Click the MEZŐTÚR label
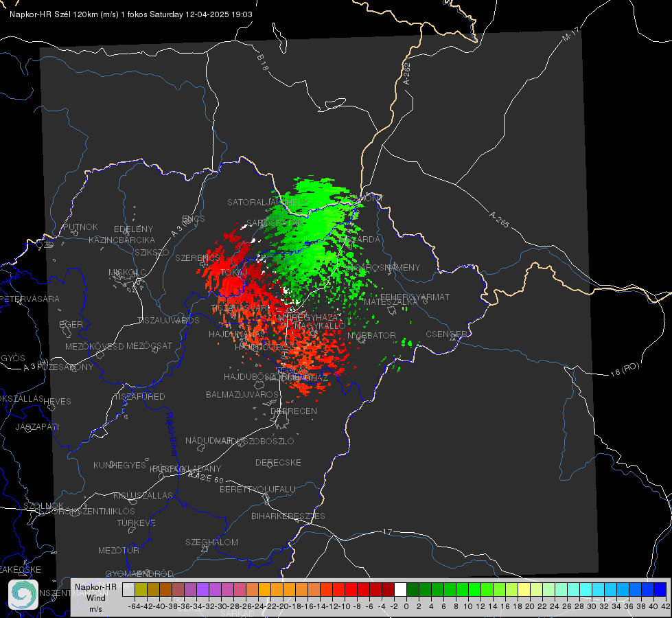The height and width of the screenshot is (618, 672). [x=119, y=551]
